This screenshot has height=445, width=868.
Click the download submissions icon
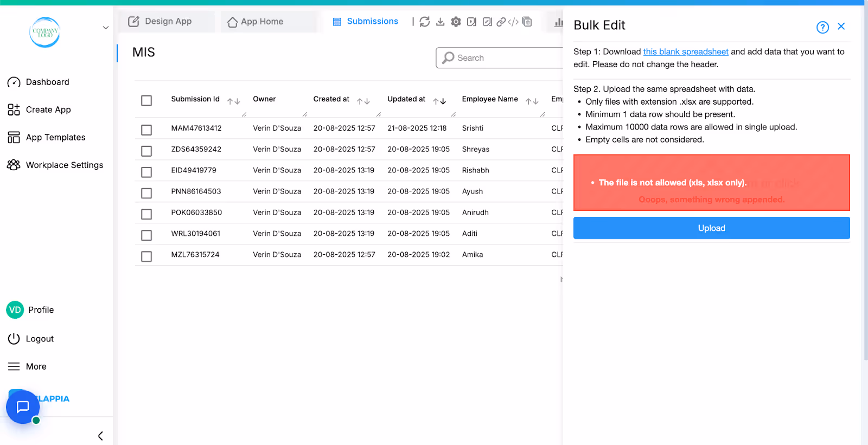pos(440,22)
